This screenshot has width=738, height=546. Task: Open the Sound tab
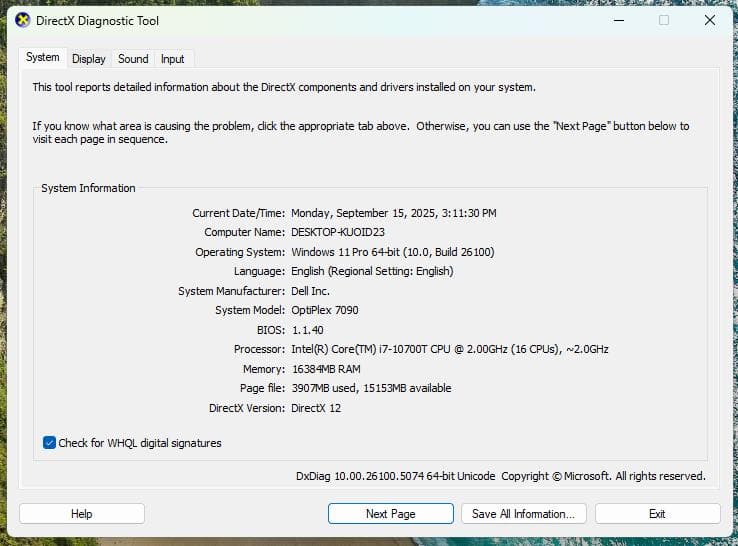point(133,59)
